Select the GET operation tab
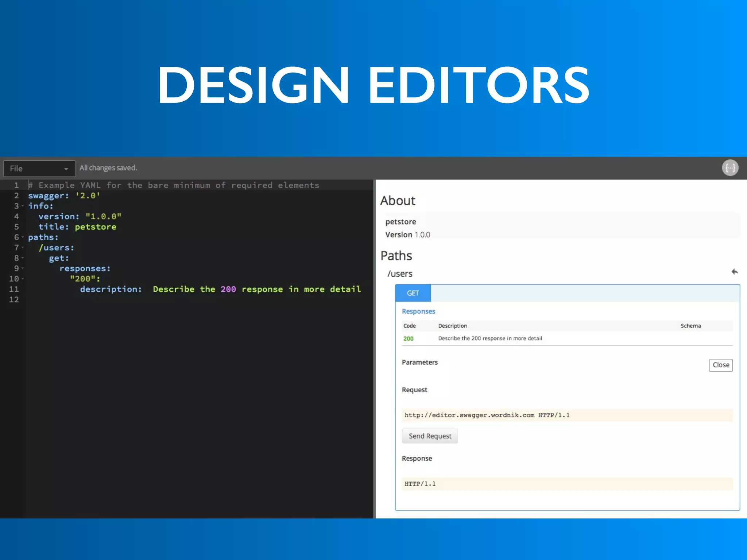Screen dimensions: 747x560 (x=413, y=293)
